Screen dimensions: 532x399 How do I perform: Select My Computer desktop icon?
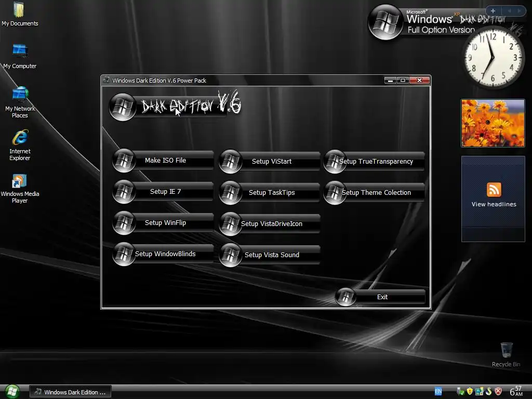click(20, 57)
